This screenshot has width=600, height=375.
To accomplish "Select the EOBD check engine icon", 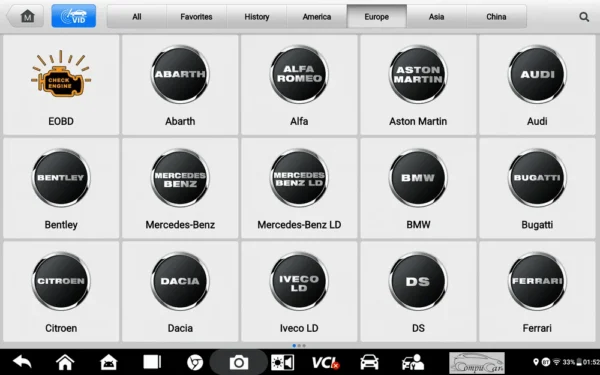I will tap(61, 73).
